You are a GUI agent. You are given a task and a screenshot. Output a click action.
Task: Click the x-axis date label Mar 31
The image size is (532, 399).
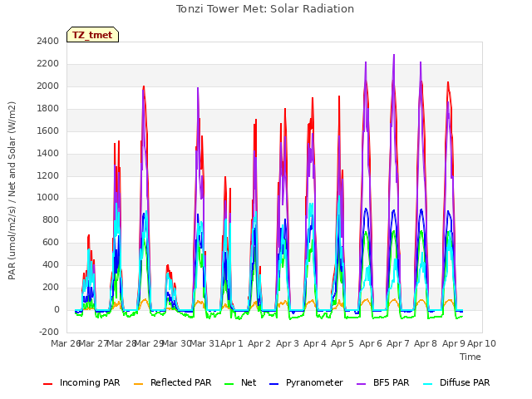(205, 343)
